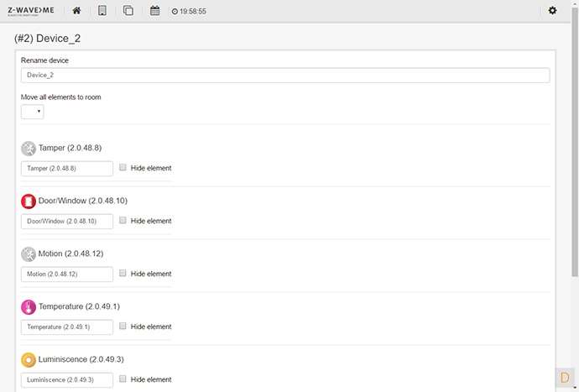The height and width of the screenshot is (392, 579).
Task: Click the pink Temperature thermometer icon
Action: click(29, 307)
